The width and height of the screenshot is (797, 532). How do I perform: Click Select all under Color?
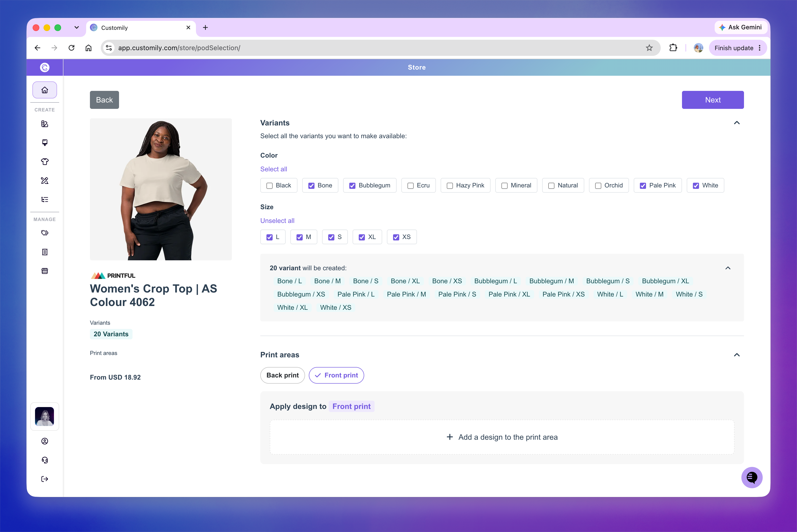tap(274, 169)
